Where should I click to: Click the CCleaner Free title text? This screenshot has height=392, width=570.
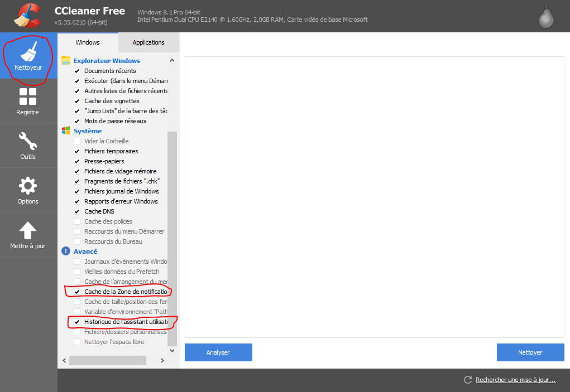[x=90, y=11]
